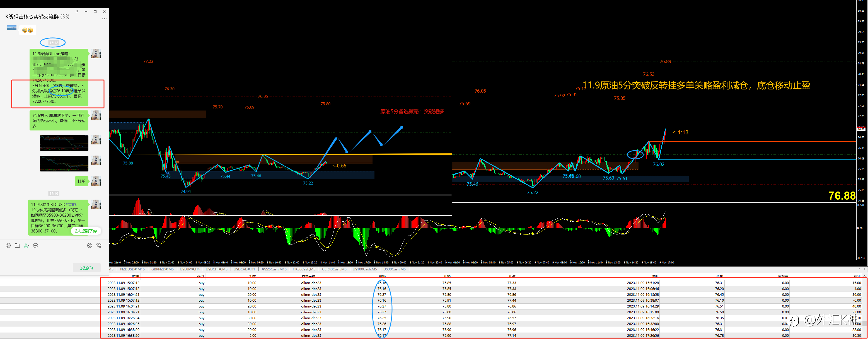Click the message input area in the chat window
Screen dimensions: 868x339
coord(54,256)
